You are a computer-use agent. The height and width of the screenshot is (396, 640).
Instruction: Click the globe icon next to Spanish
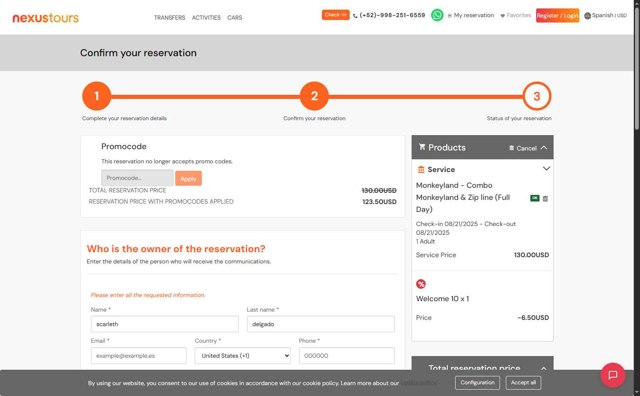coord(587,16)
